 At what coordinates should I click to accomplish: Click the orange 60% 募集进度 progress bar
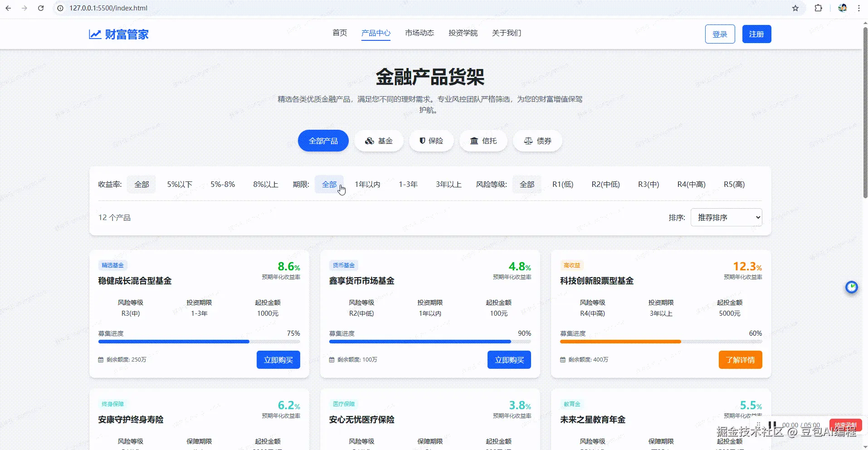(x=661, y=342)
